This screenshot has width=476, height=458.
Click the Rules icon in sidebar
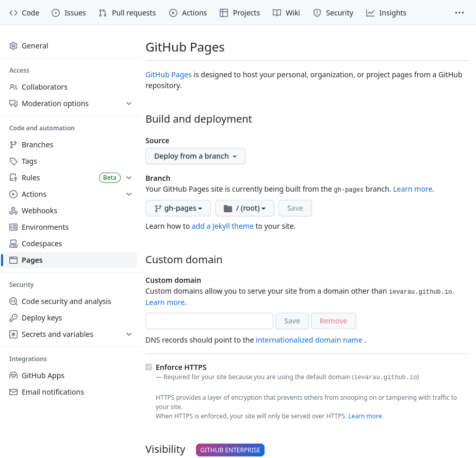coord(13,178)
